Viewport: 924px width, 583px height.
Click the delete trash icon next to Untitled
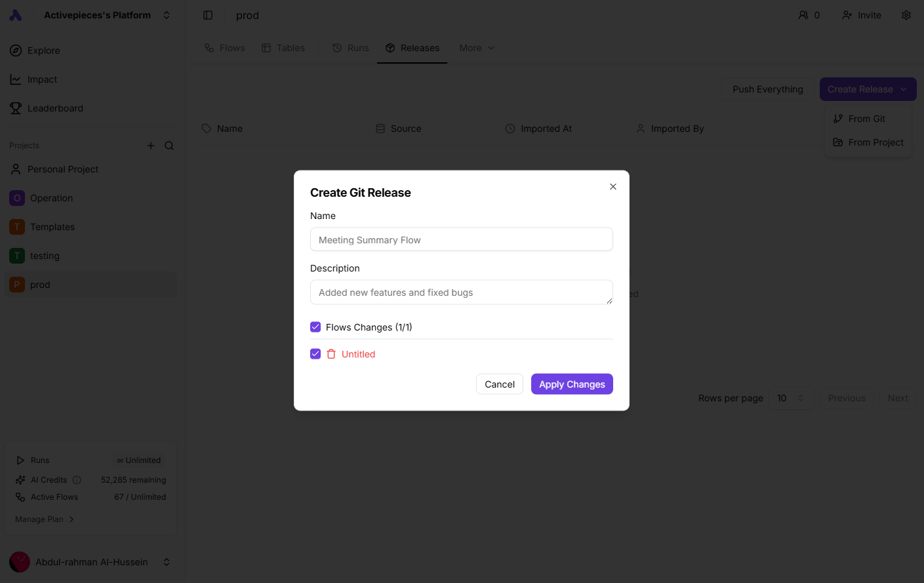click(331, 353)
